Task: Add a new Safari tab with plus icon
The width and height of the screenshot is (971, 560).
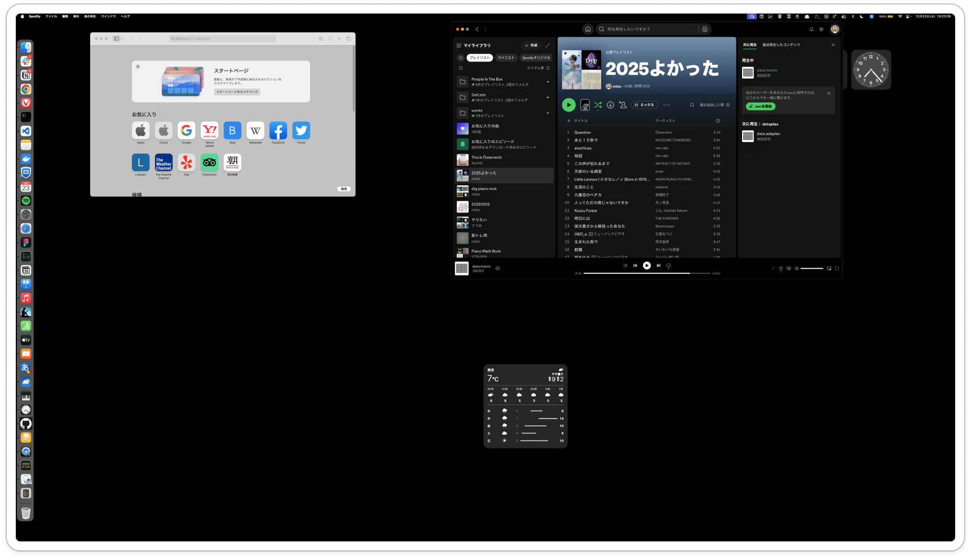Action: point(339,39)
